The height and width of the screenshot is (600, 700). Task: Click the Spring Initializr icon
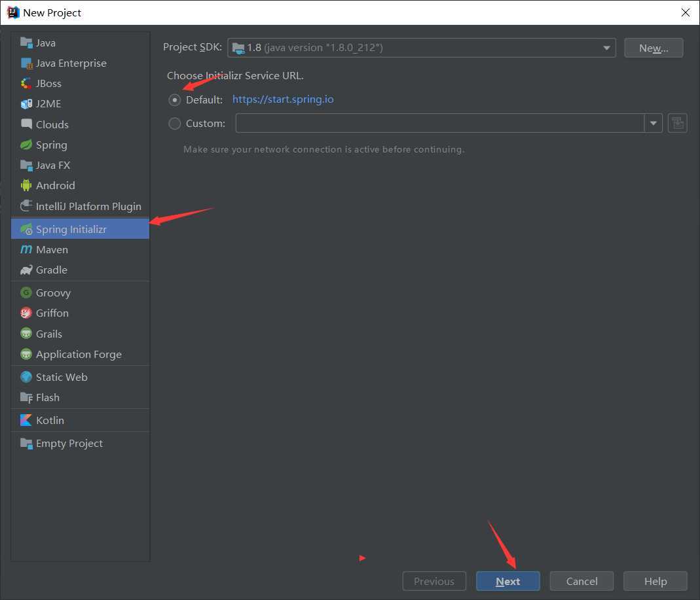pos(26,229)
